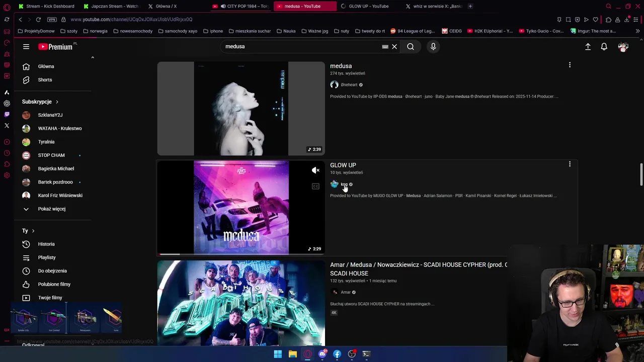Open the GLOW UP medusa thumbnail
This screenshot has width=644, height=362.
[x=241, y=207]
